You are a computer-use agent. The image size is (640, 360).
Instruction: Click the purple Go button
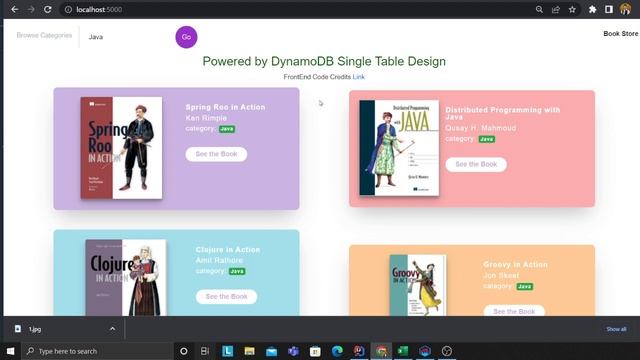tap(186, 37)
